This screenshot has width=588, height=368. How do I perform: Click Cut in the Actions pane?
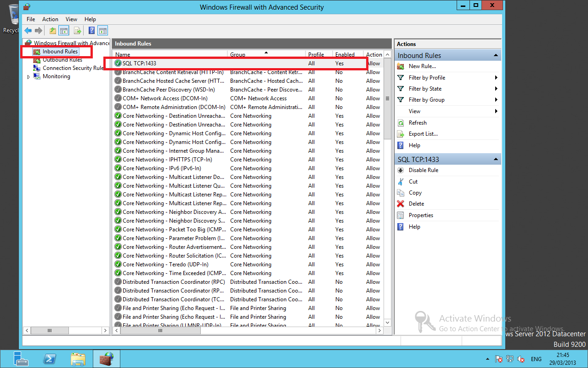413,182
